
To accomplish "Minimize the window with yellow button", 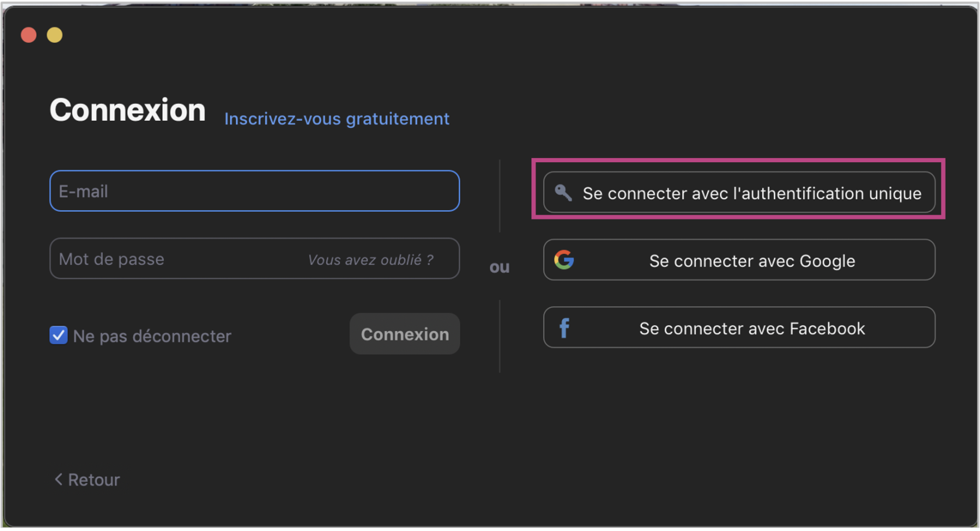I will pyautogui.click(x=55, y=35).
